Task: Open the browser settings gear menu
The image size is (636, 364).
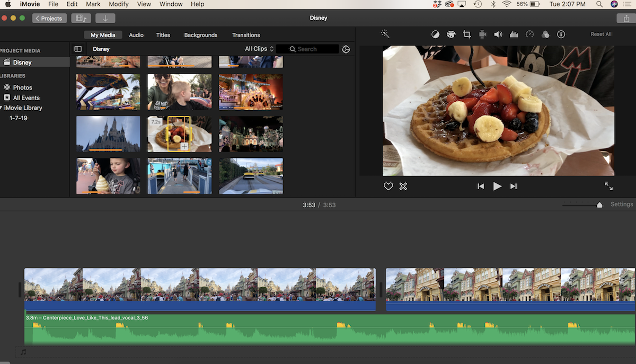Action: 346,49
